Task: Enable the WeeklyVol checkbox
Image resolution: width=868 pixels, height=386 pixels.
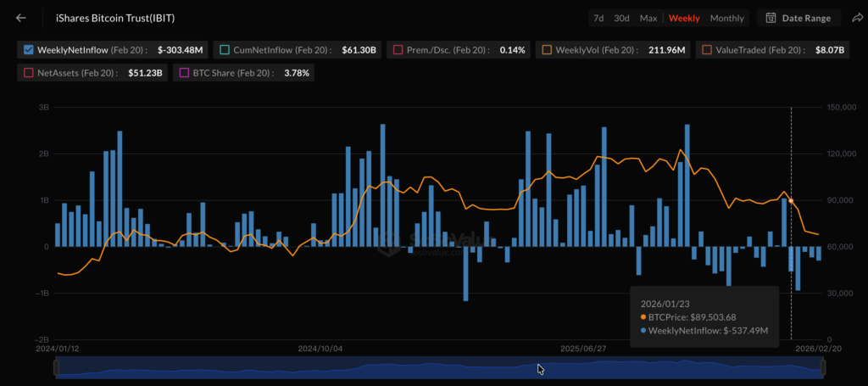Action: coord(547,50)
